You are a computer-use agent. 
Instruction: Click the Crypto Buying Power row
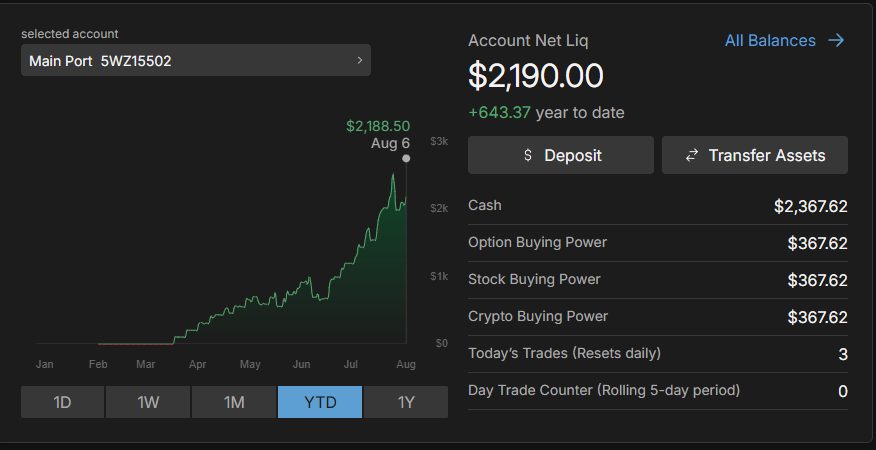point(657,317)
